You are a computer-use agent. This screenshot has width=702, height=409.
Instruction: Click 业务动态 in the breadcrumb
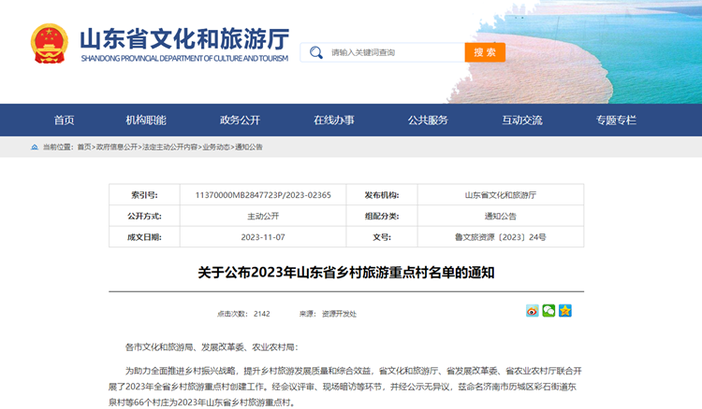tap(216, 147)
